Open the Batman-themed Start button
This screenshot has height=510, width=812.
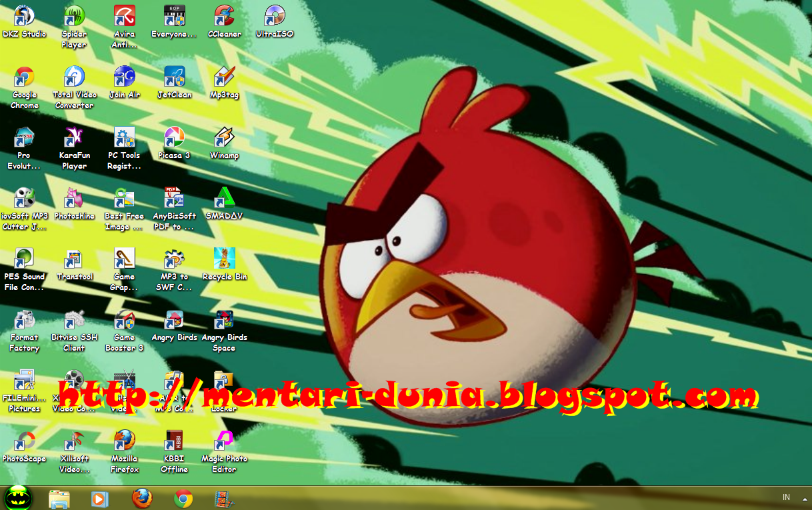18,498
